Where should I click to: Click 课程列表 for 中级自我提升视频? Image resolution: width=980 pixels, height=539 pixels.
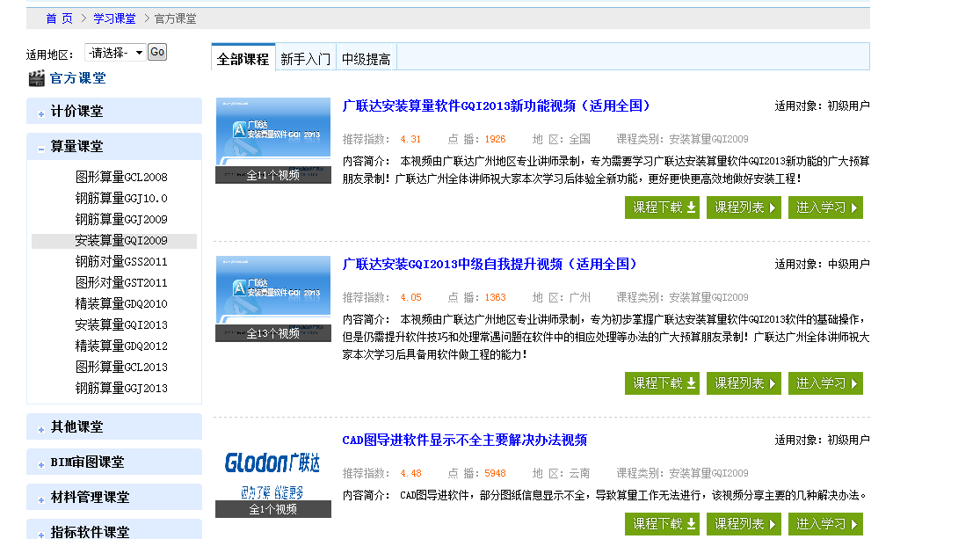744,383
